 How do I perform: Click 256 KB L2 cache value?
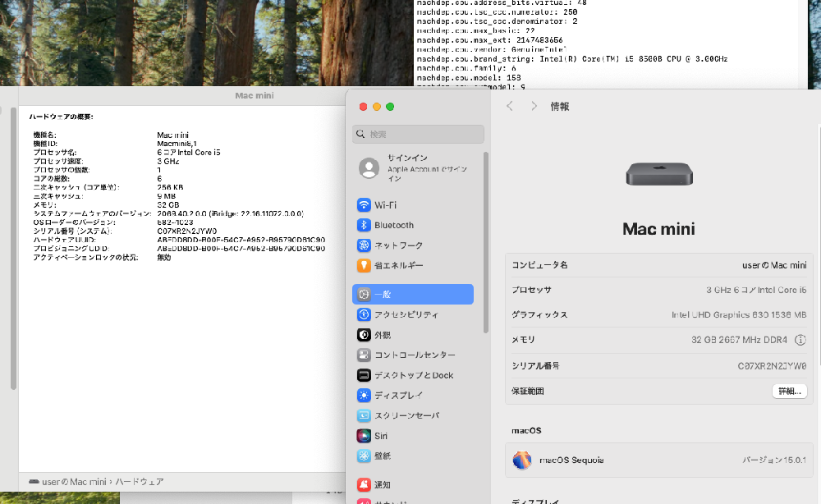(170, 187)
